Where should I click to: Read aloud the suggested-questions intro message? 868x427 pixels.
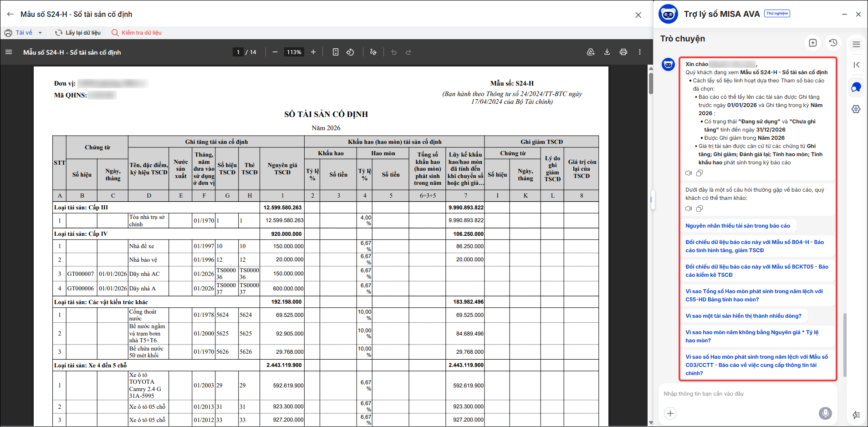pyautogui.click(x=689, y=208)
